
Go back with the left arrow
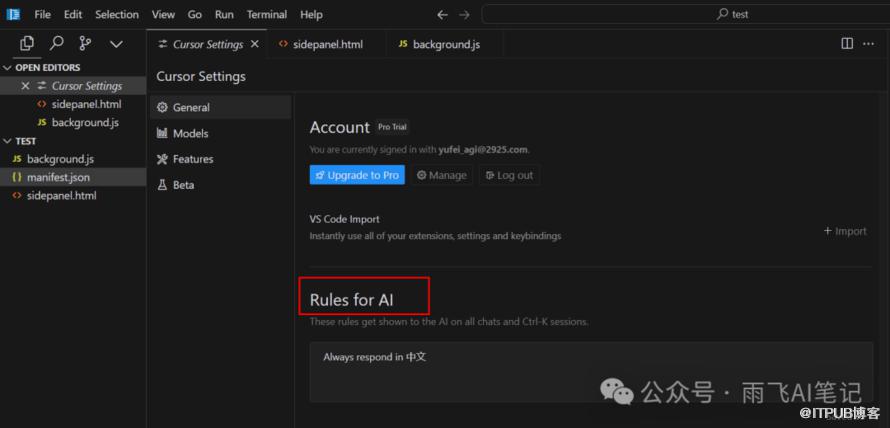(442, 15)
